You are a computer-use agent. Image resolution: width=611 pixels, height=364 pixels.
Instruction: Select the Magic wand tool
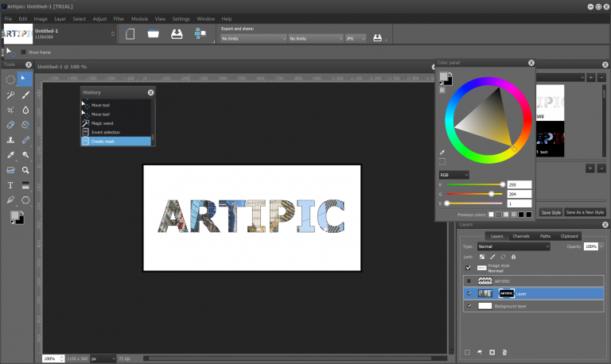pyautogui.click(x=10, y=95)
